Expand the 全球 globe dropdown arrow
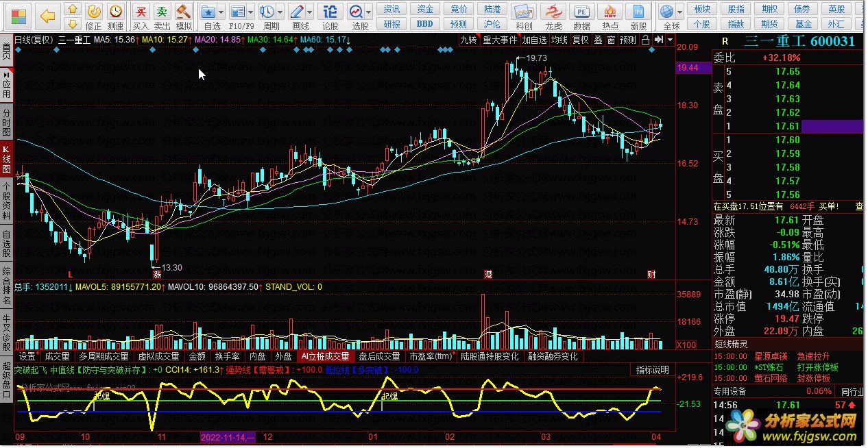Screen dimensions: 868x448 tap(679, 12)
